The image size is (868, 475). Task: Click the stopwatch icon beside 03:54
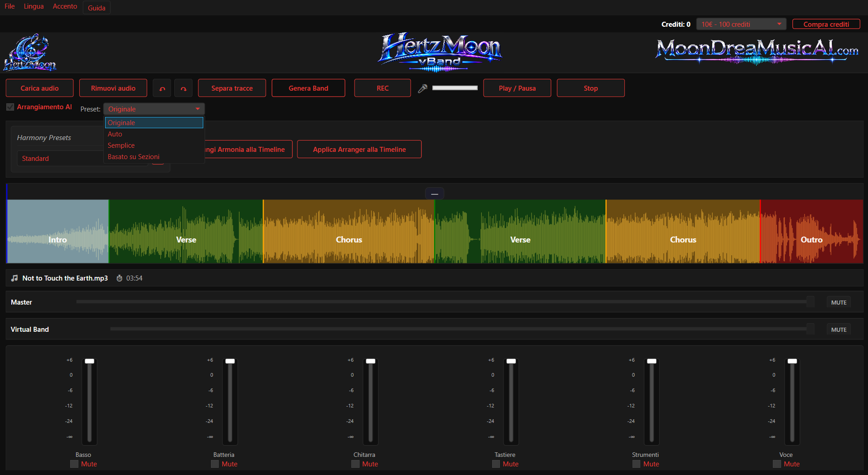tap(120, 278)
